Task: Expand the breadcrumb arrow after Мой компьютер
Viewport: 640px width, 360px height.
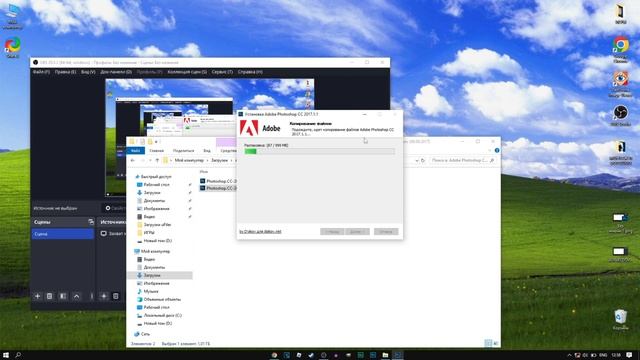Action: [x=208, y=160]
